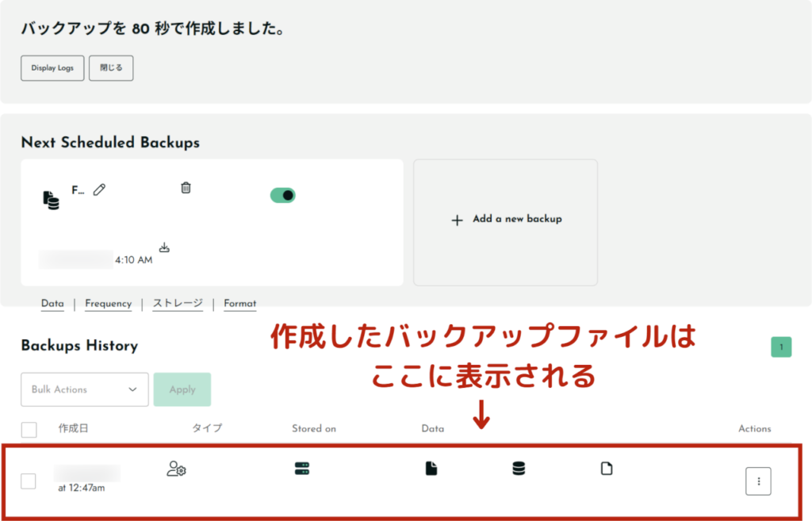Viewport: 812px width, 521px height.
Task: Click the database icon in the backup history row
Action: pos(519,469)
